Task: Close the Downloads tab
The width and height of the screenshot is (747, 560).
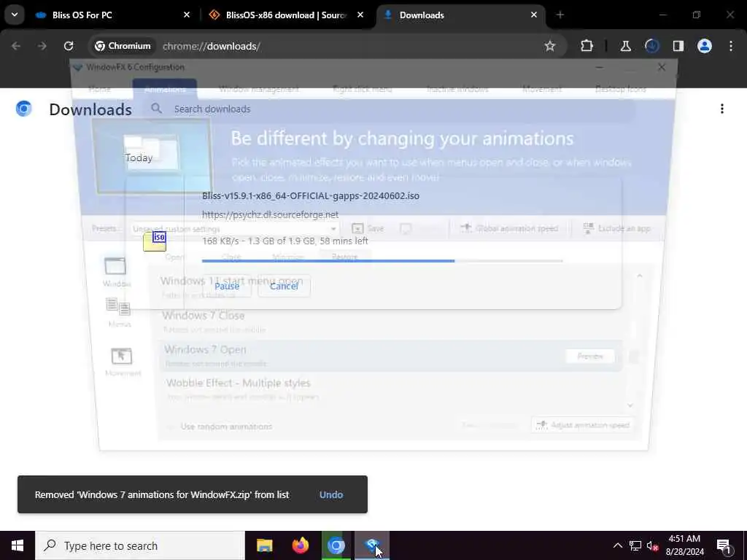Action: tap(533, 15)
